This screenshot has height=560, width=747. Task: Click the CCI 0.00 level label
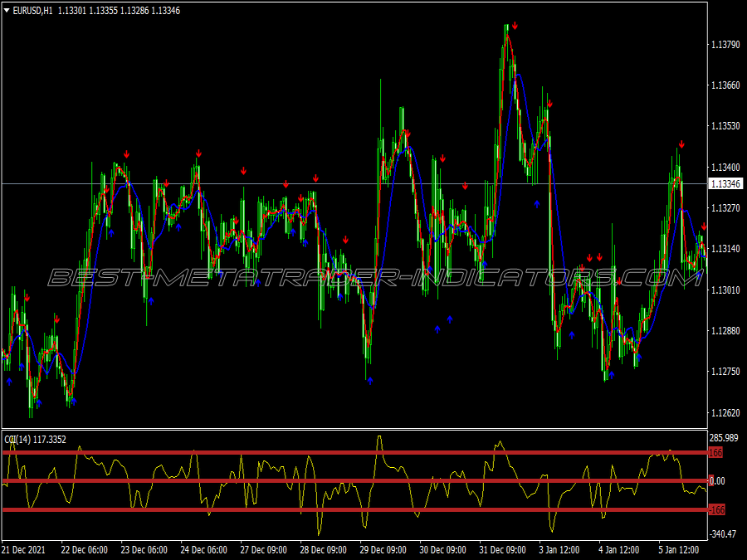[x=716, y=481]
